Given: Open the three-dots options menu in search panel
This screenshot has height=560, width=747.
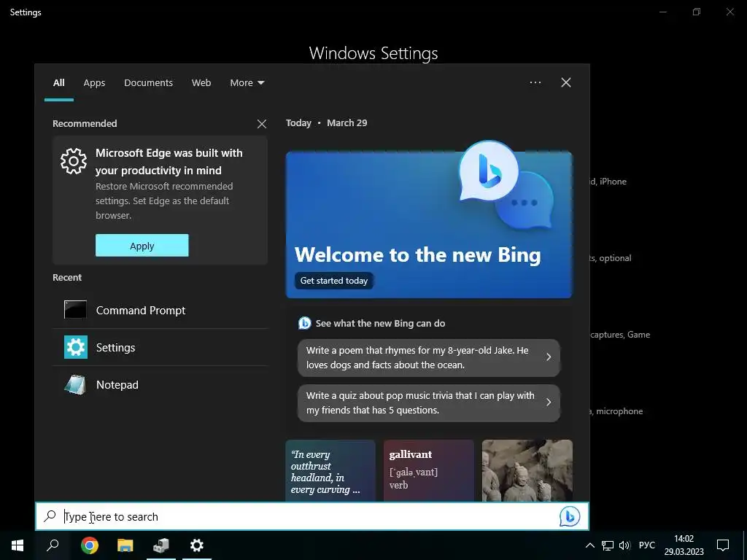Looking at the screenshot, I should coord(535,82).
